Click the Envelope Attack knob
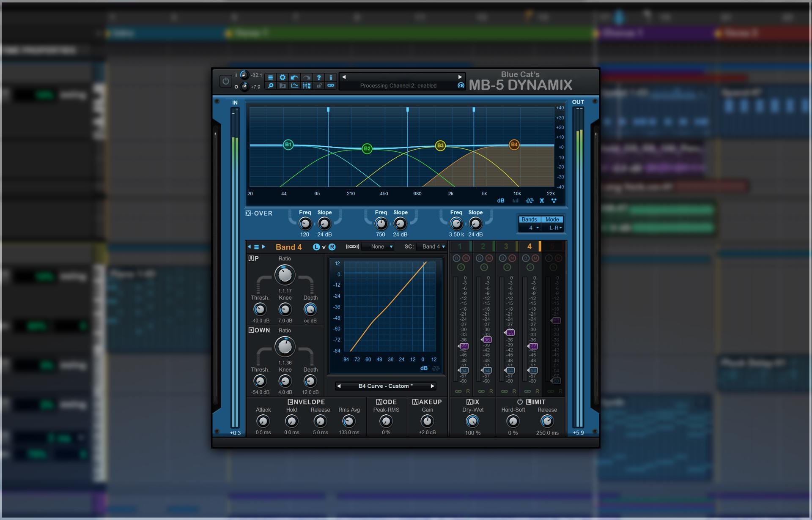 click(263, 421)
